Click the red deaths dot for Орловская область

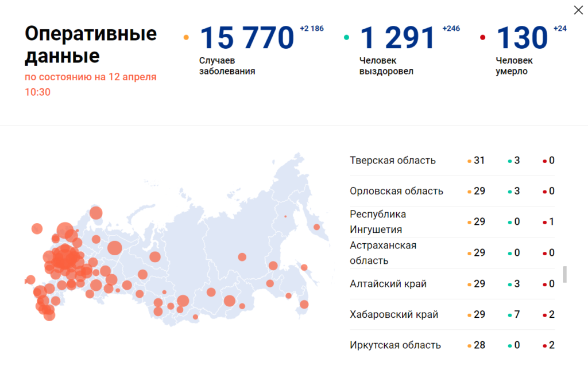[544, 191]
